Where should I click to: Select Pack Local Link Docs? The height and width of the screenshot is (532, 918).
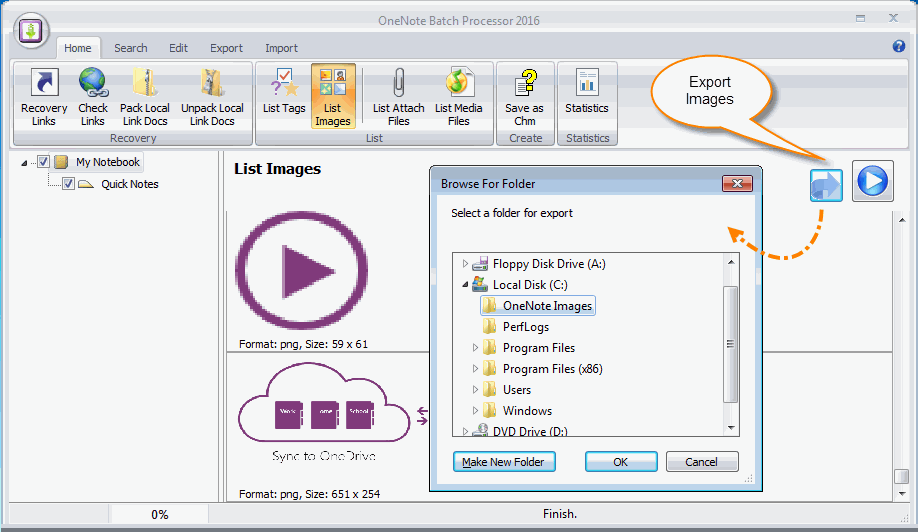[145, 97]
